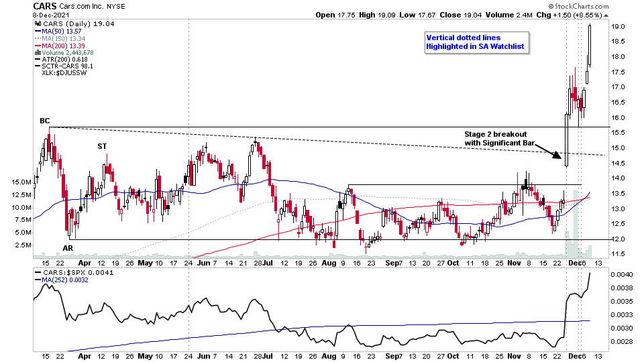The image size is (644, 362).
Task: Select the MA(200) 13.39 legend label
Action: [x=63, y=46]
